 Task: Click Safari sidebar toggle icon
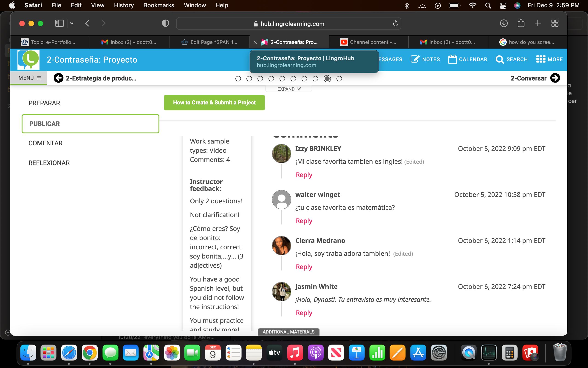tap(59, 23)
